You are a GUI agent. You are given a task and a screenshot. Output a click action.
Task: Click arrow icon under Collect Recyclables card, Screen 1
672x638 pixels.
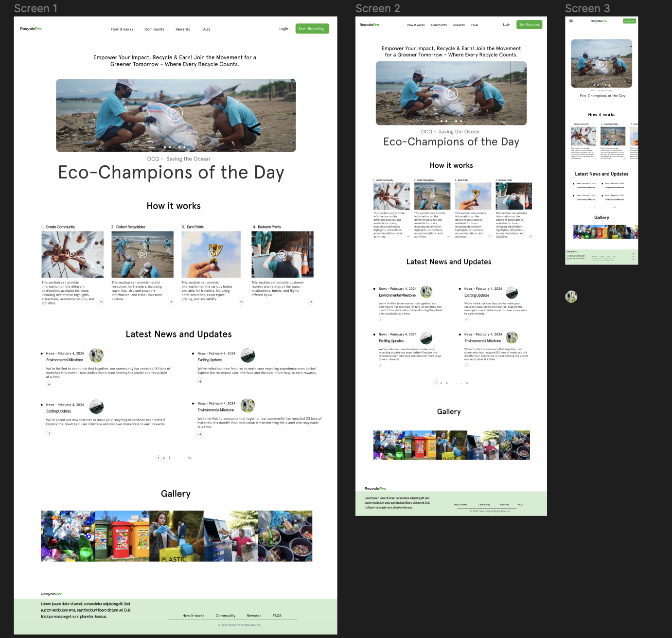[171, 302]
